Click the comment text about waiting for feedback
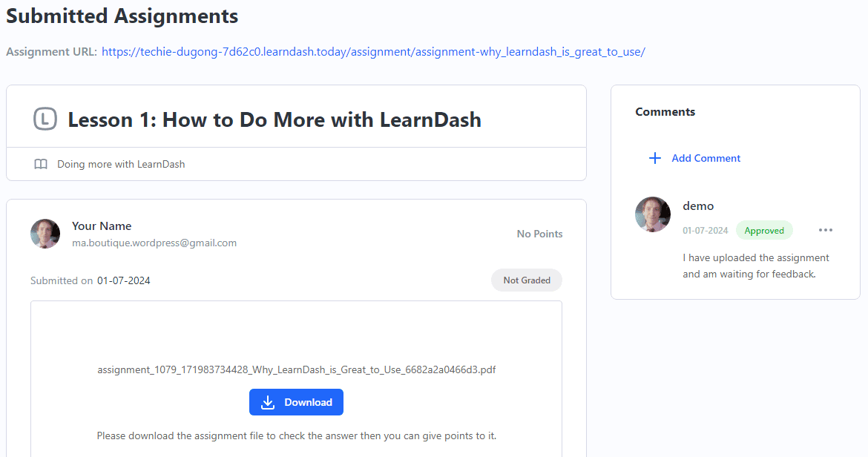Viewport: 868px width, 457px height. [x=756, y=266]
